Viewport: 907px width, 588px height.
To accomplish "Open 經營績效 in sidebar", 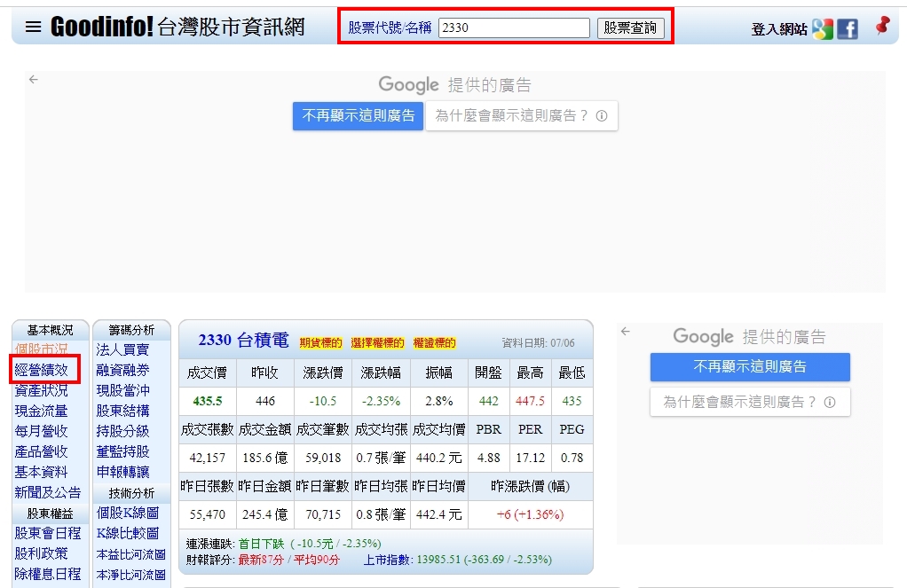I will tap(42, 370).
